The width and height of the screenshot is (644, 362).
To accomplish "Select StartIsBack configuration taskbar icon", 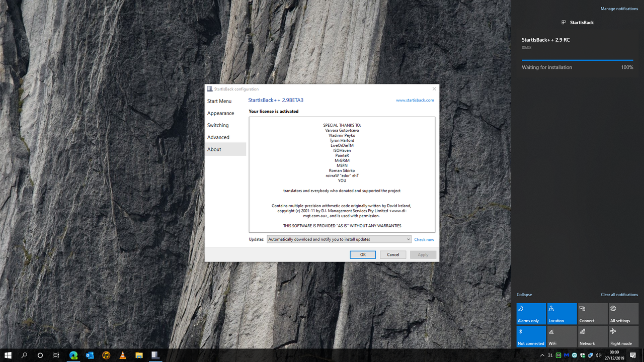I will [x=155, y=355].
